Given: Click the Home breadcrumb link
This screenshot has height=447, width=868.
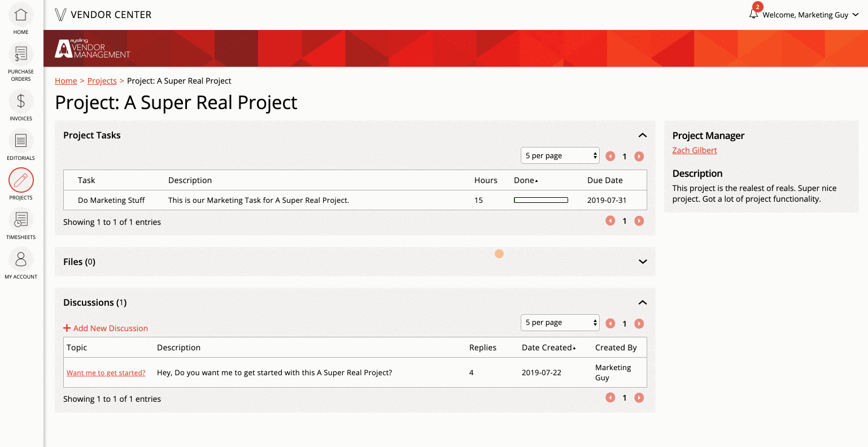Looking at the screenshot, I should point(66,81).
